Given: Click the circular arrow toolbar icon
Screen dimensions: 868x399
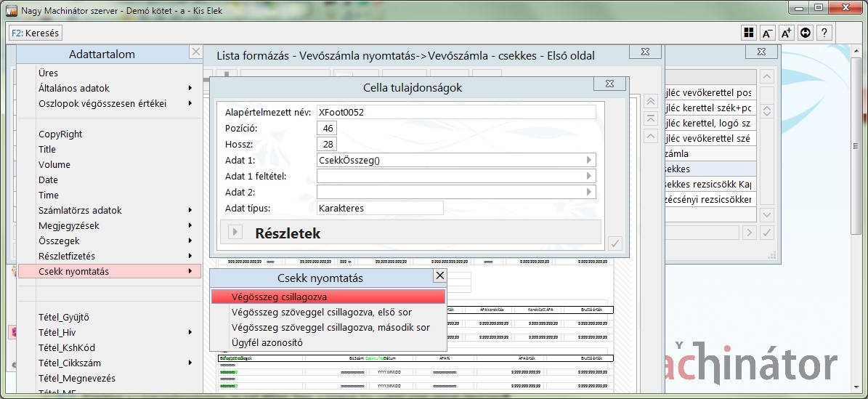Looking at the screenshot, I should (x=806, y=33).
